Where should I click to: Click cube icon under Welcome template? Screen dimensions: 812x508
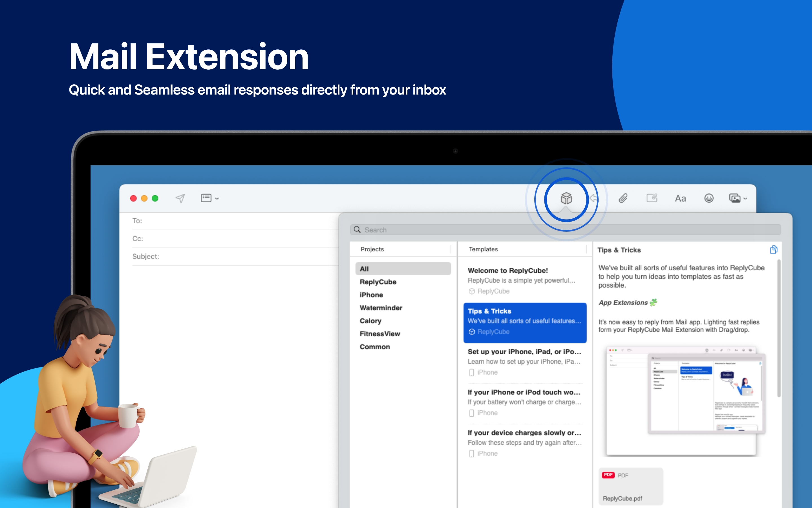471,291
